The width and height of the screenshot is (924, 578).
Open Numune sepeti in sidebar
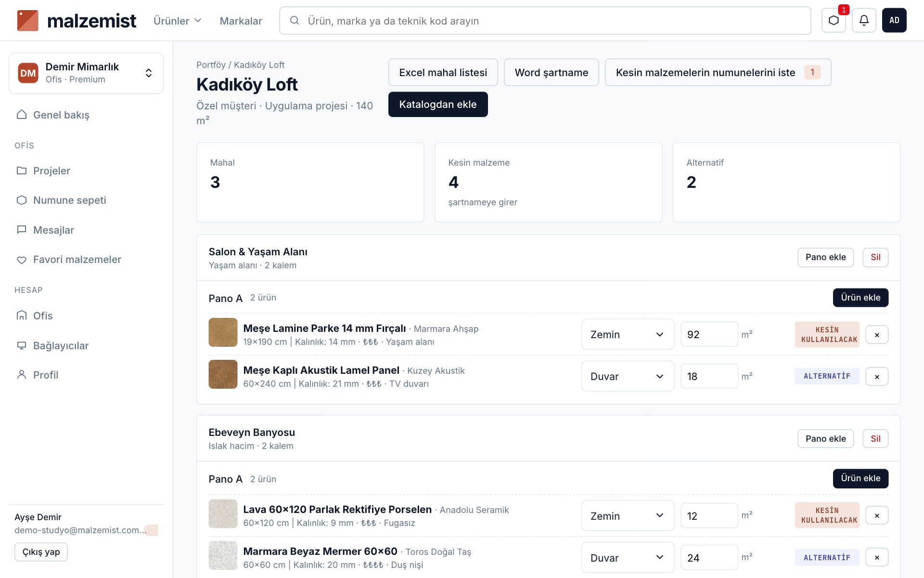[86, 200]
